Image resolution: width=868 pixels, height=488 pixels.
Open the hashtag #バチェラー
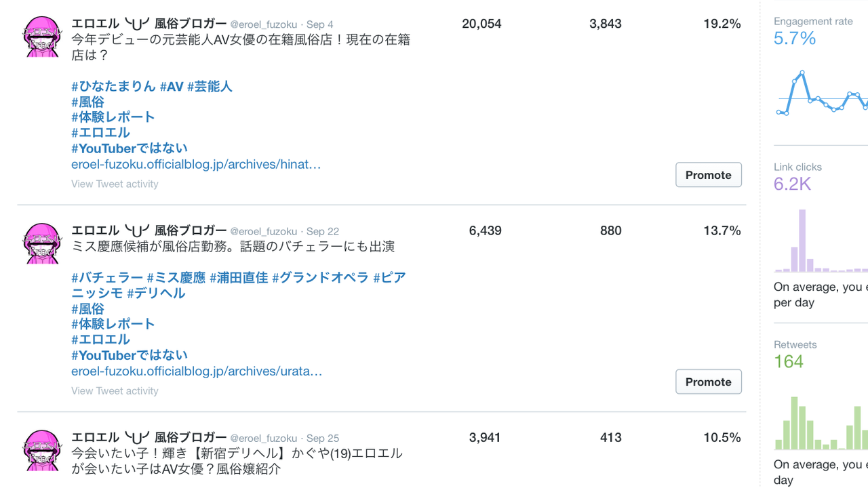pyautogui.click(x=107, y=277)
